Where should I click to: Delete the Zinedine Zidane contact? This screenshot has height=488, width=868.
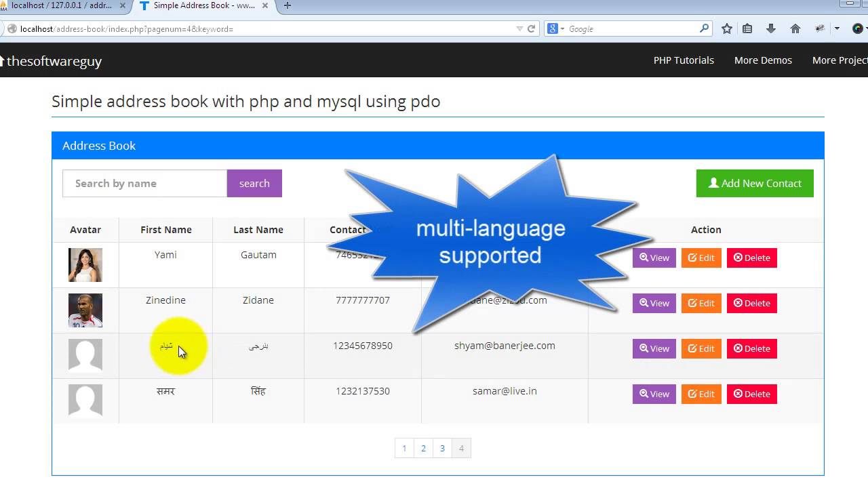pos(752,303)
